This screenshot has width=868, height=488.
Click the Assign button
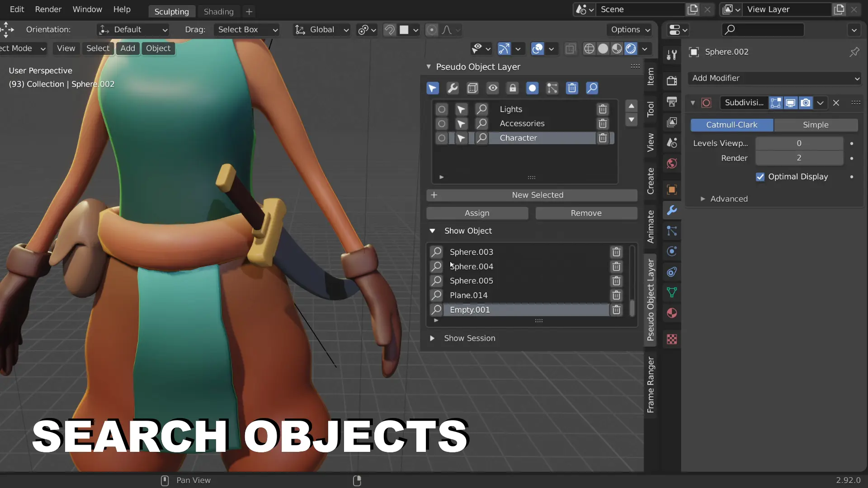click(477, 213)
